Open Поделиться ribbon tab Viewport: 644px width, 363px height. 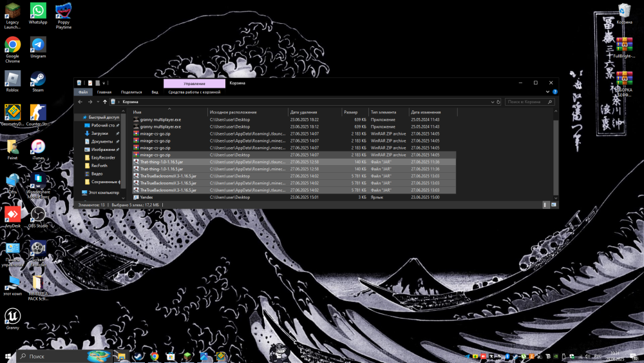(131, 92)
